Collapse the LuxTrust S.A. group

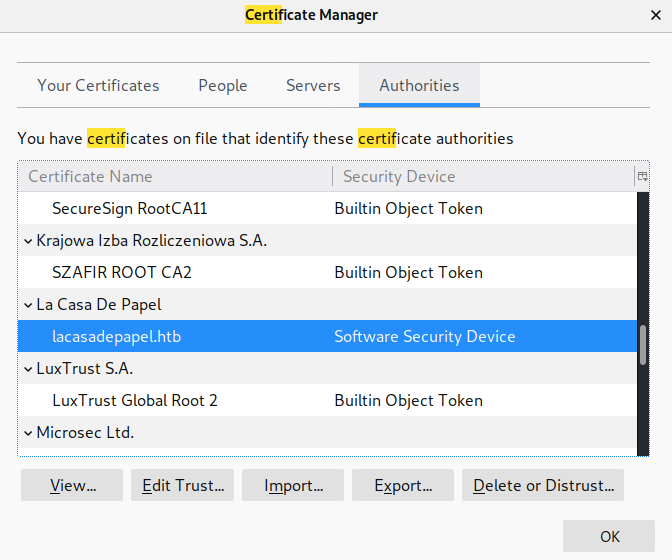tap(27, 369)
